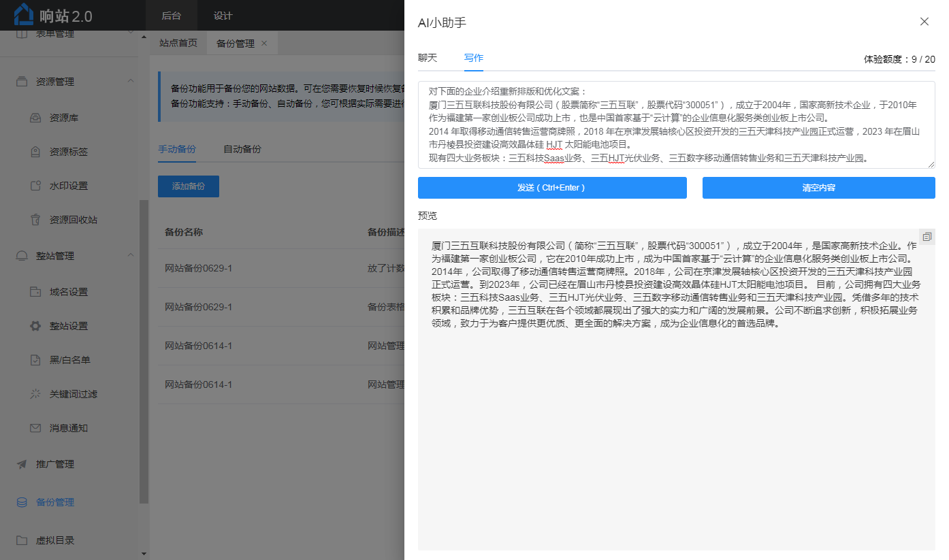This screenshot has width=949, height=560.
Task: Click the 域名设置 folder icon
Action: click(x=35, y=292)
